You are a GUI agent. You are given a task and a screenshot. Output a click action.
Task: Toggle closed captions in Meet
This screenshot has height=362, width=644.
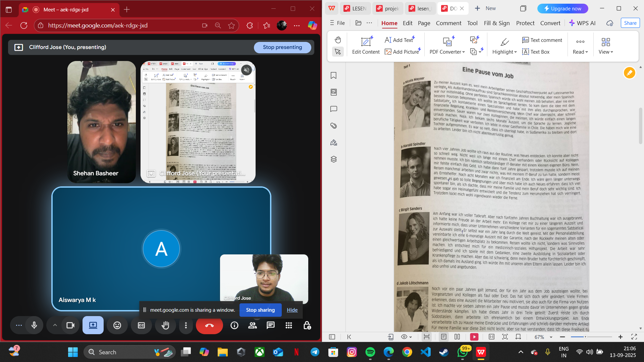point(141,325)
